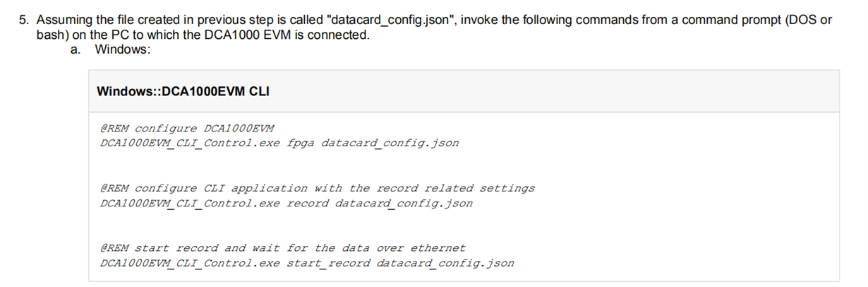The image size is (868, 287).
Task: Click "datacard_config.json" in the fpga command line
Action: [x=390, y=143]
